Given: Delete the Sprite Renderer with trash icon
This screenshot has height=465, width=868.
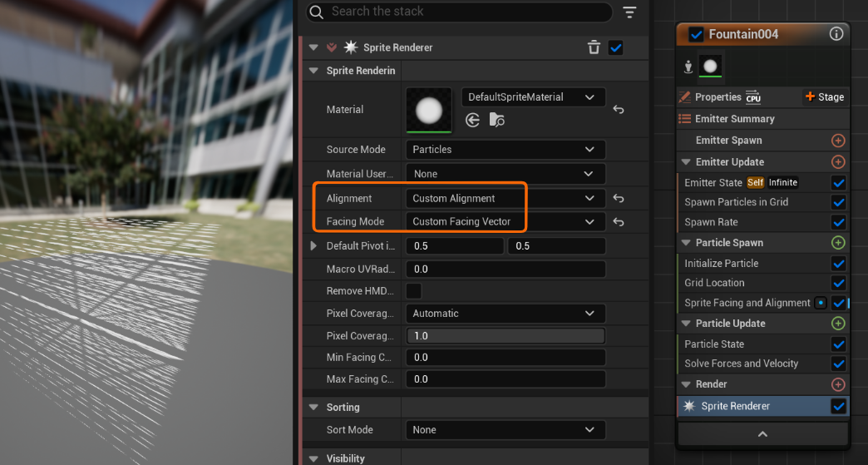Looking at the screenshot, I should tap(594, 47).
